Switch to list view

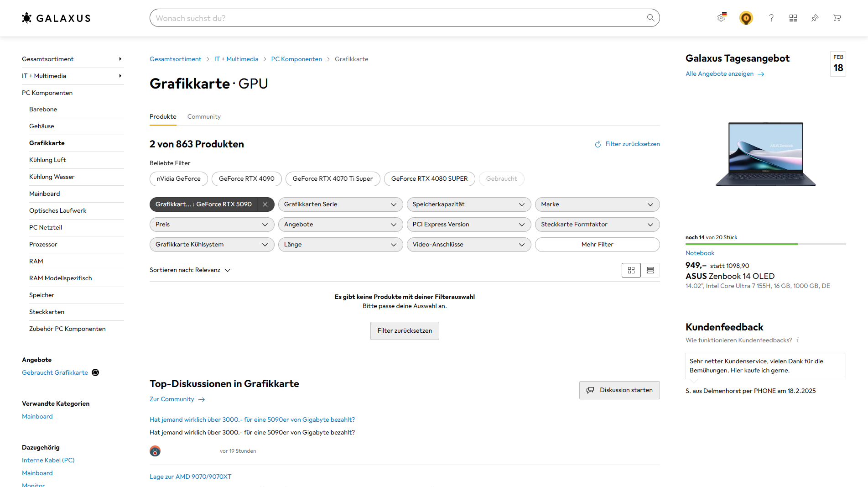tap(650, 270)
